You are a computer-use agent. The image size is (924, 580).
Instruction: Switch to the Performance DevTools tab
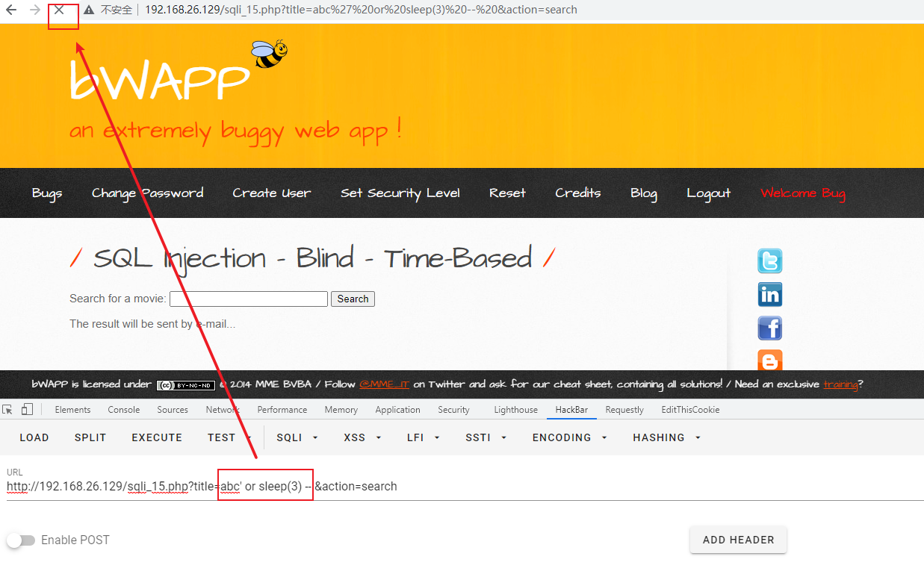[282, 410]
